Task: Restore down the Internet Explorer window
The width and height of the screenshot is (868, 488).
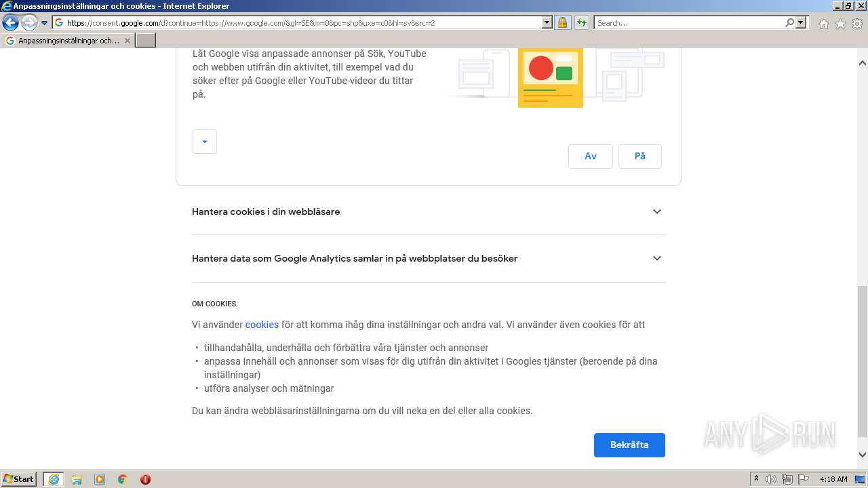Action: pos(848,6)
